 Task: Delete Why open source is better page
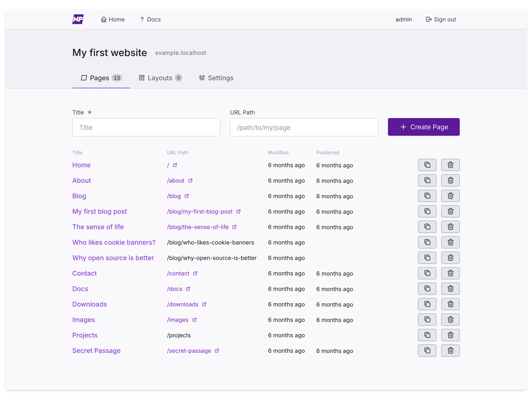point(450,258)
